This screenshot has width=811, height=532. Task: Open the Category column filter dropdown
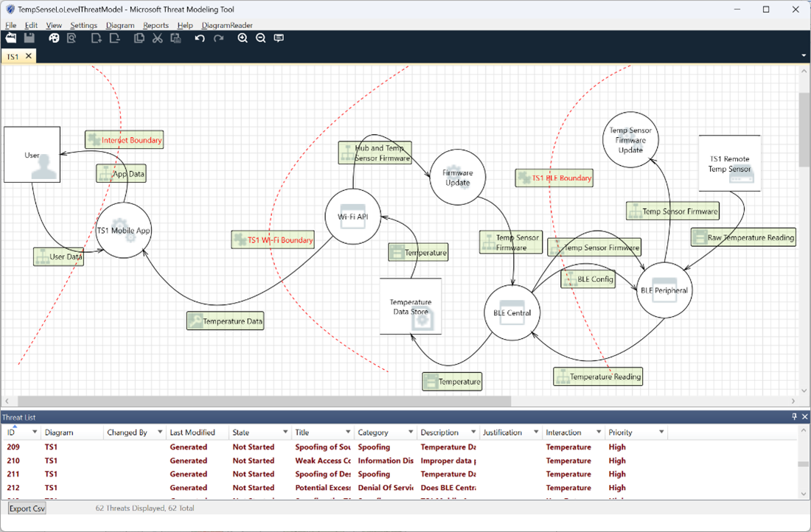(410, 433)
